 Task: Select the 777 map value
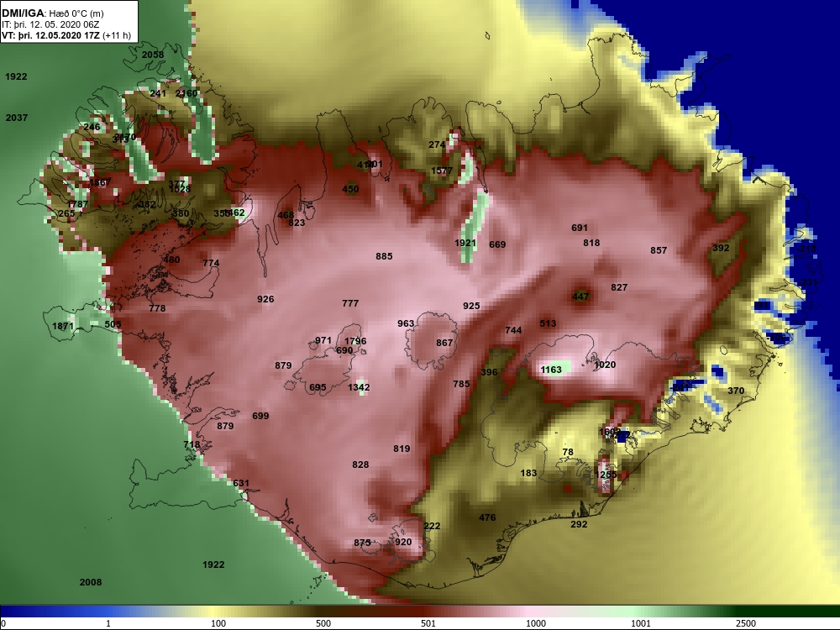[350, 304]
